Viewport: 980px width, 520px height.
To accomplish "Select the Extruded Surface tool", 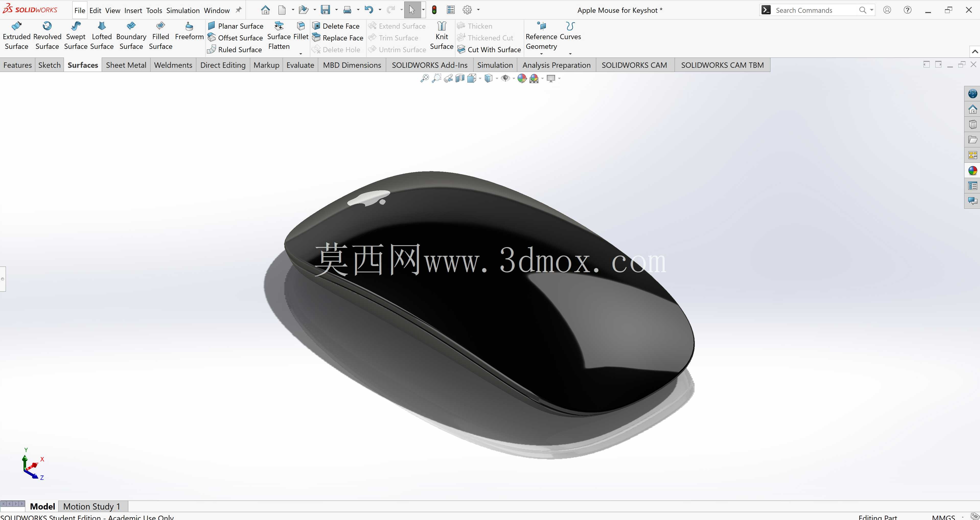I will [x=16, y=36].
